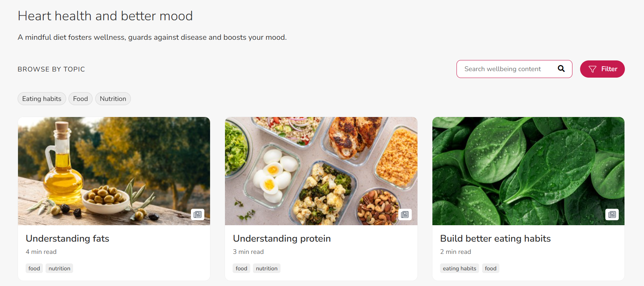The width and height of the screenshot is (644, 286).
Task: Open the Understanding protein article title
Action: (282, 239)
